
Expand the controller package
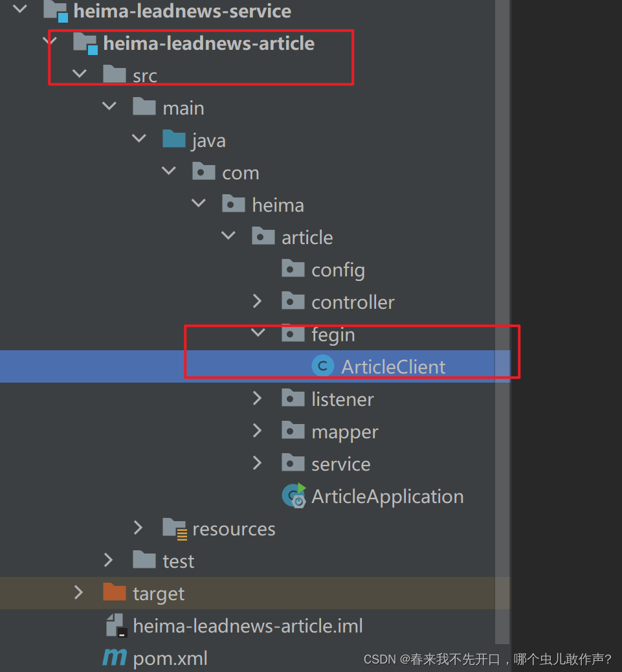[x=257, y=301]
